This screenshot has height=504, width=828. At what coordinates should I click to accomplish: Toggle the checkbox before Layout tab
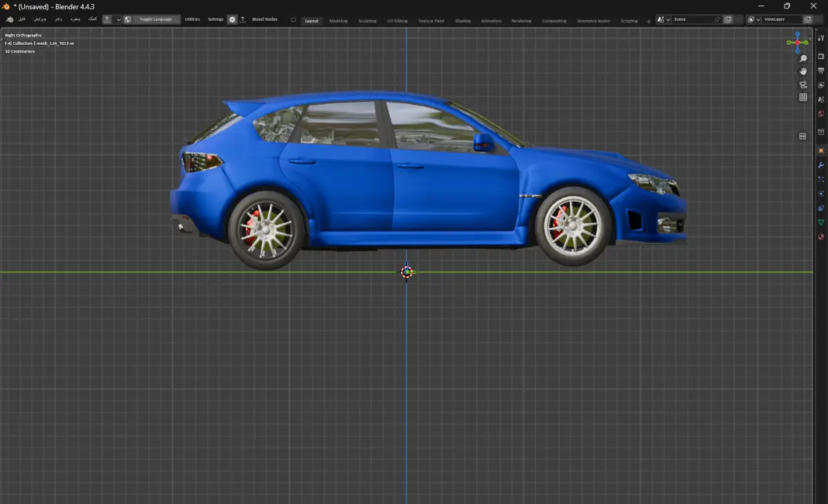[x=293, y=20]
